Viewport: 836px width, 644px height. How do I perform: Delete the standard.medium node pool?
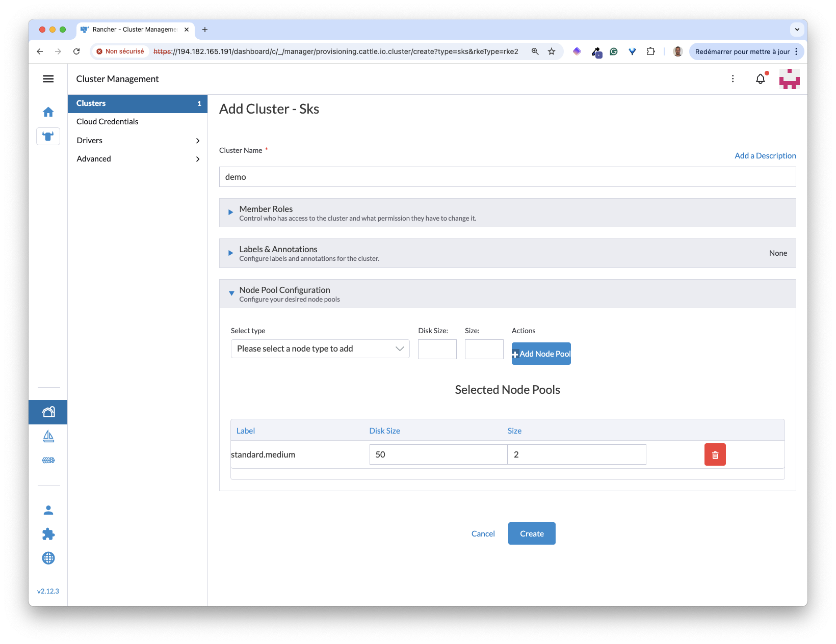coord(715,455)
